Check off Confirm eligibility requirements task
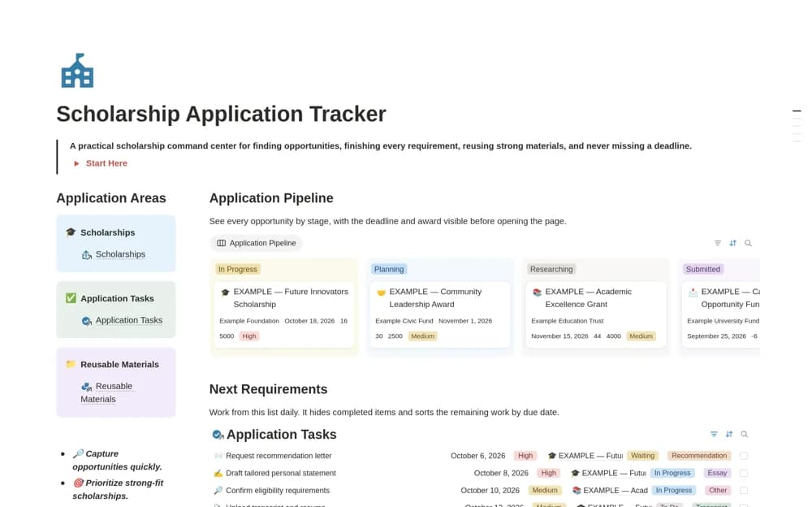This screenshot has width=812, height=507. point(744,491)
